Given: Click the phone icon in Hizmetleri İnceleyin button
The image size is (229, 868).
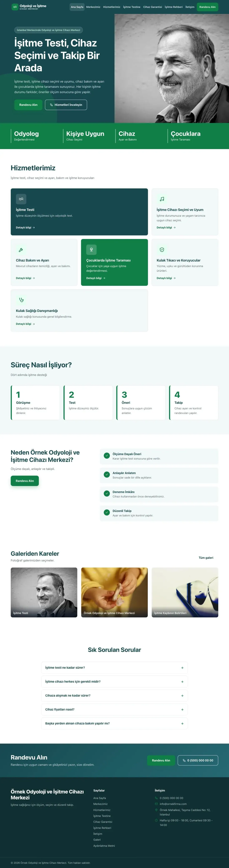Looking at the screenshot, I should click(x=51, y=105).
